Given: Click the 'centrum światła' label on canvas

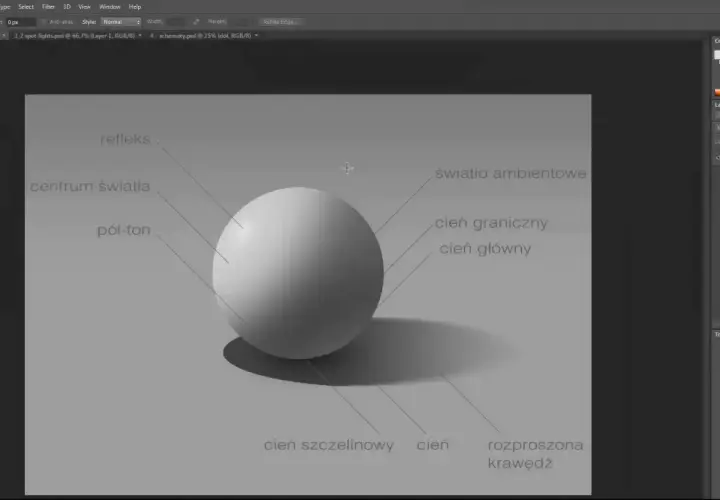Looking at the screenshot, I should (90, 186).
